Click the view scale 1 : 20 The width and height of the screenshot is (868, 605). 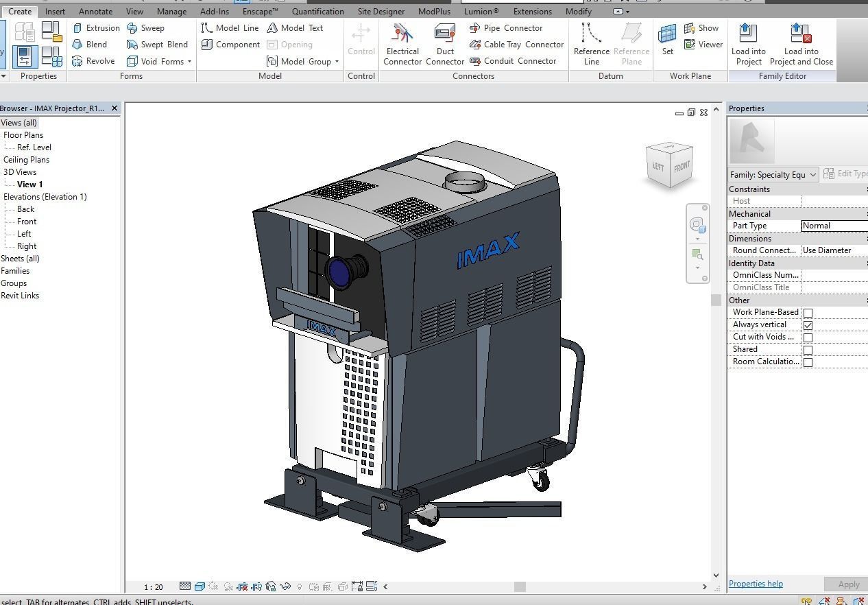[154, 586]
